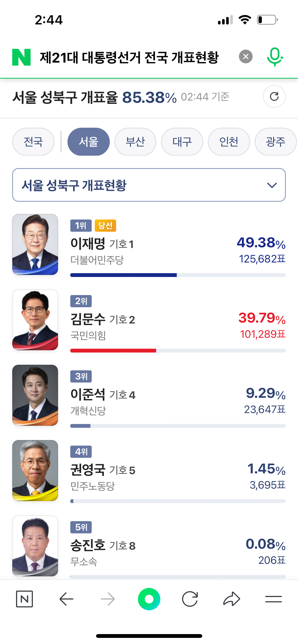The height and width of the screenshot is (644, 298).
Task: Select the 전국 region tab
Action: click(x=33, y=142)
